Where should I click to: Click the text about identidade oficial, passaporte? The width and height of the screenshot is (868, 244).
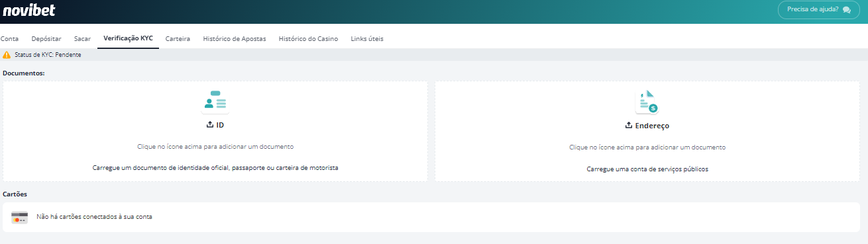[215, 168]
